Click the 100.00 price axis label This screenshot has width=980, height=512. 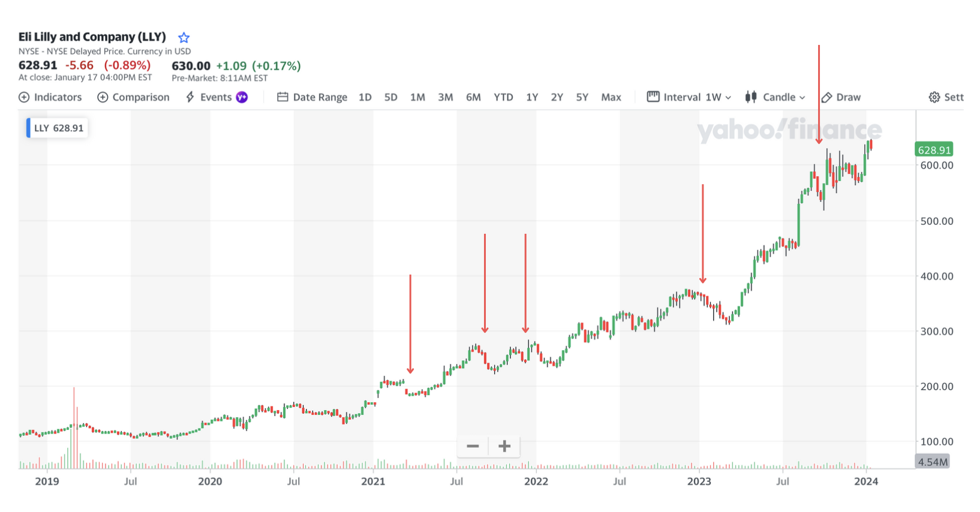point(937,442)
